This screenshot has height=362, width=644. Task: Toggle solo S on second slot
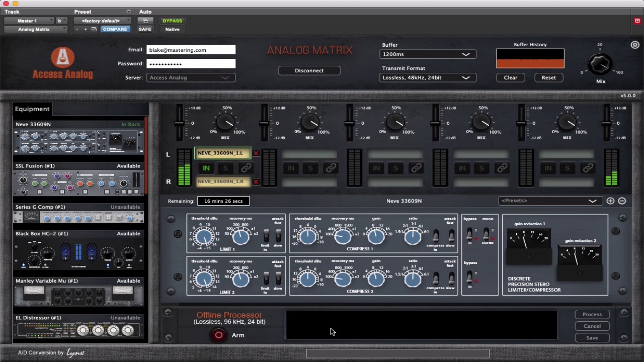(310, 168)
